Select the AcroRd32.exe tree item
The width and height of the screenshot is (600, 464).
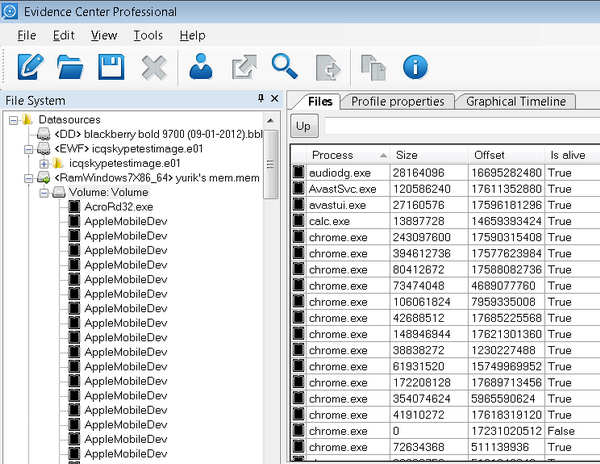(x=118, y=206)
